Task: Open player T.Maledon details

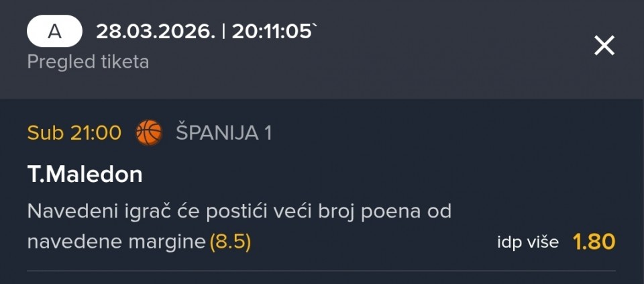Action: [85, 175]
